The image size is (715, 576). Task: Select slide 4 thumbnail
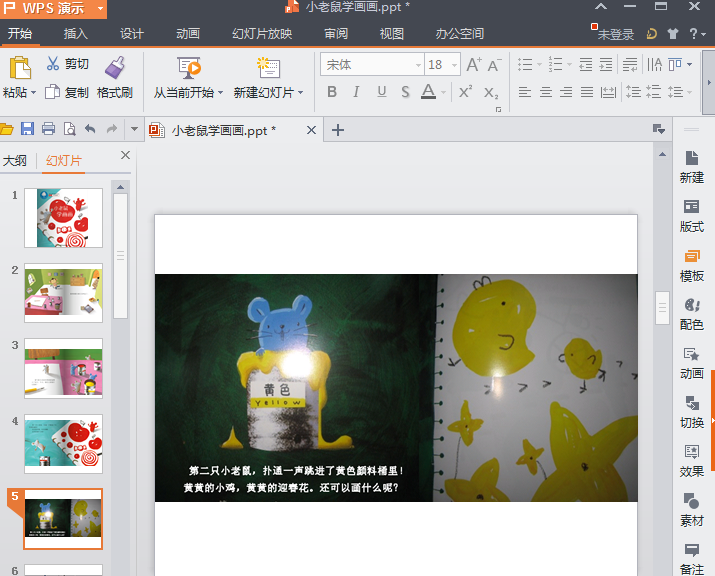[x=63, y=444]
